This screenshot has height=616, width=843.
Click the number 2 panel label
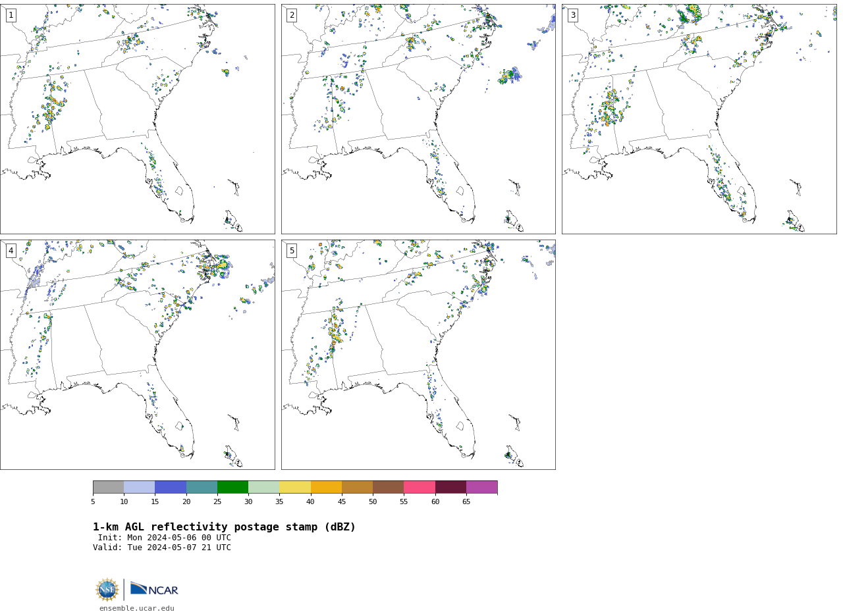click(292, 15)
